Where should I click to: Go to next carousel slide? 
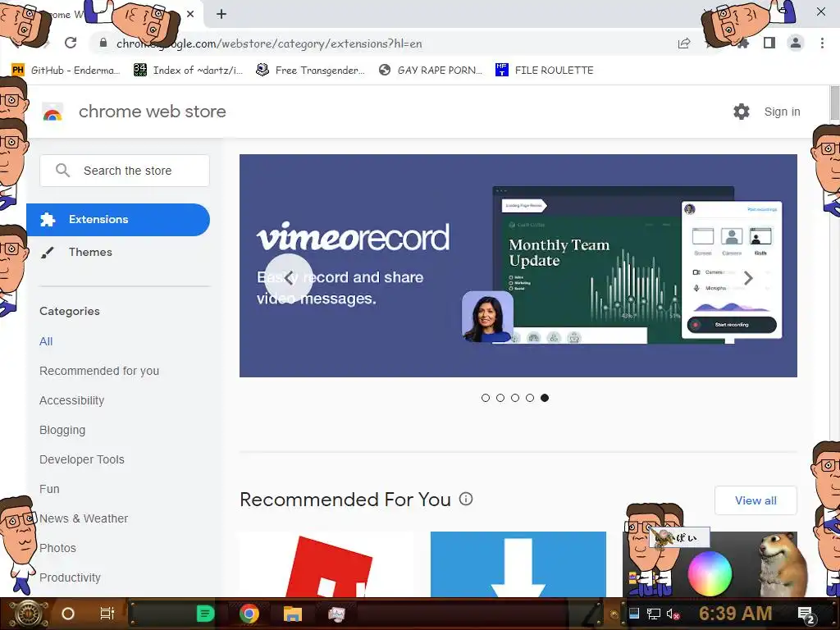point(748,277)
